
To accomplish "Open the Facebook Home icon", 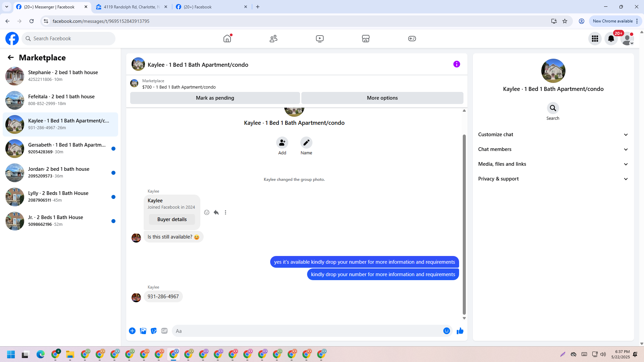I will pyautogui.click(x=227, y=39).
